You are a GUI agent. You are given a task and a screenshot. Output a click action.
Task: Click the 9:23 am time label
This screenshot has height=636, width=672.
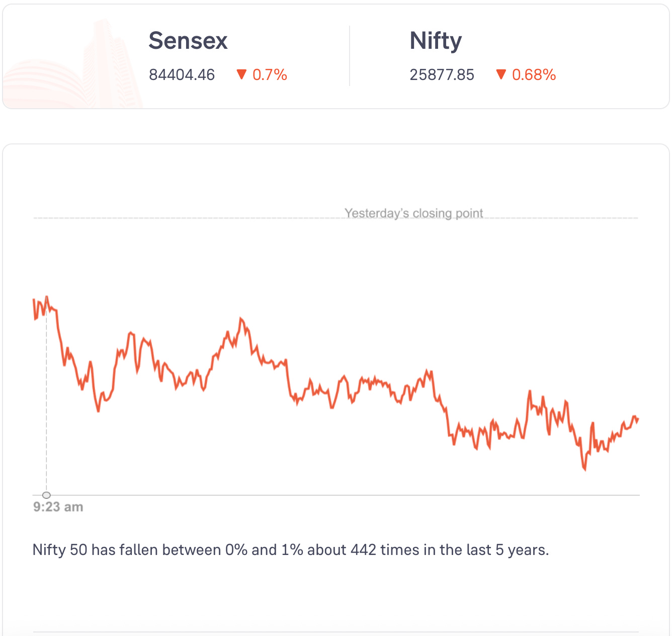tap(58, 507)
